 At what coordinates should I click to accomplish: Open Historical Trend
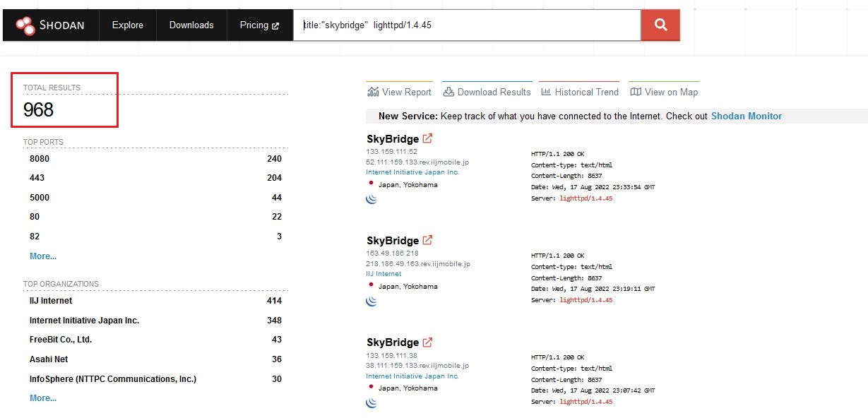(580, 92)
